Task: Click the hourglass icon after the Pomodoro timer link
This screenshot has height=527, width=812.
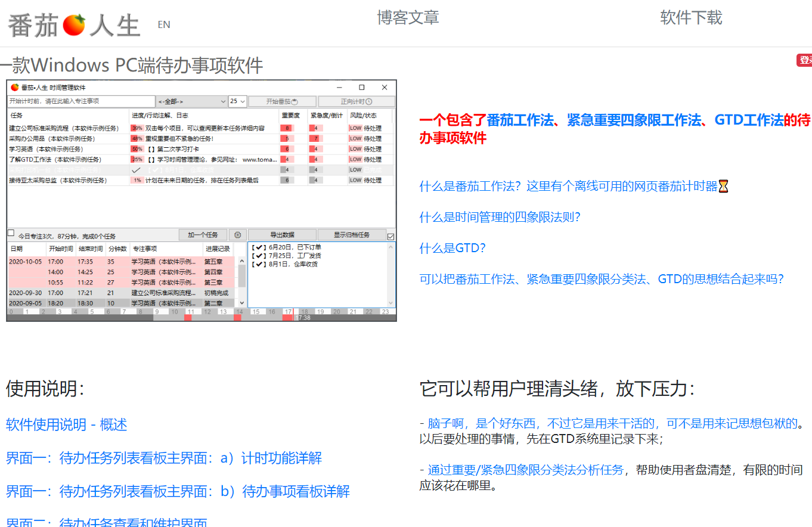Action: tap(723, 187)
